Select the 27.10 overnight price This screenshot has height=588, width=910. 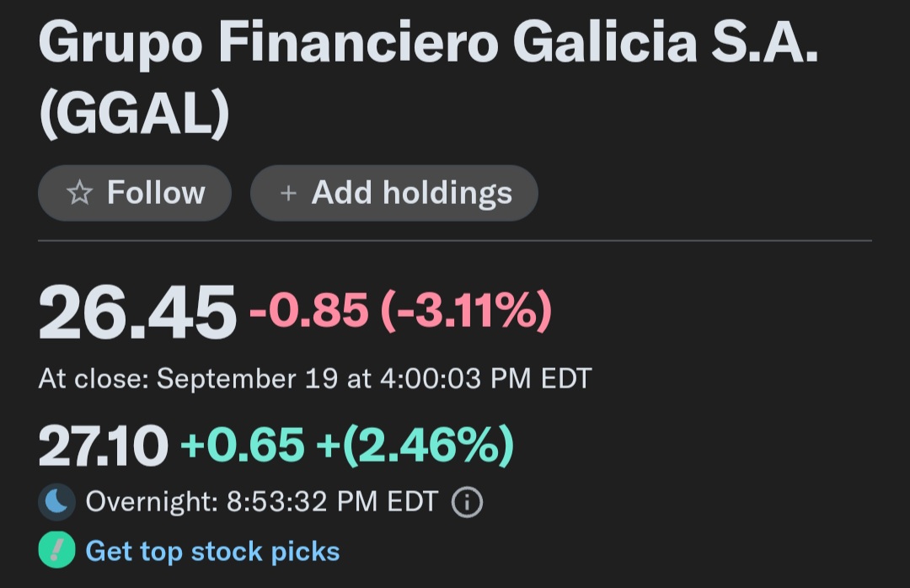tap(103, 446)
